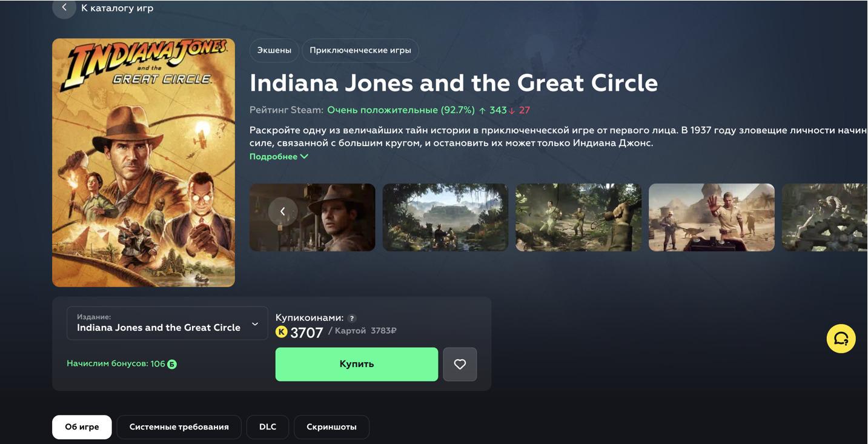
Task: Click the back arrow to the games catalog
Action: click(x=64, y=8)
